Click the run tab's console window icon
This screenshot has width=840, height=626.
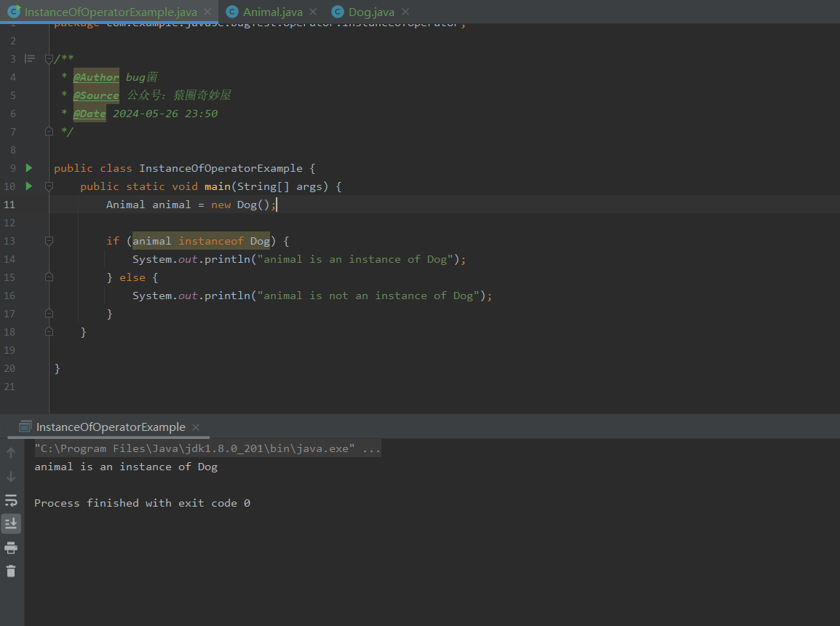coord(25,427)
